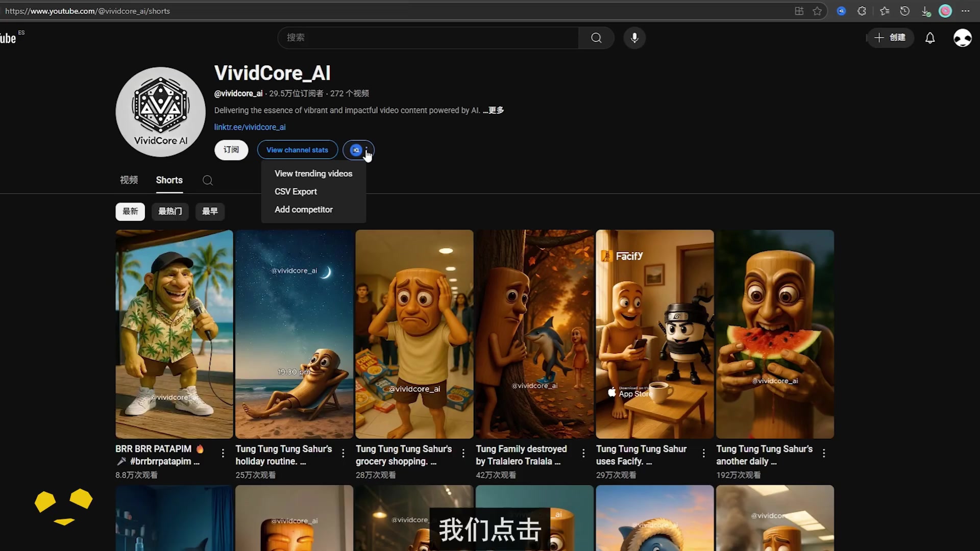Open linktr.ee/vividcore_ai link

[250, 127]
